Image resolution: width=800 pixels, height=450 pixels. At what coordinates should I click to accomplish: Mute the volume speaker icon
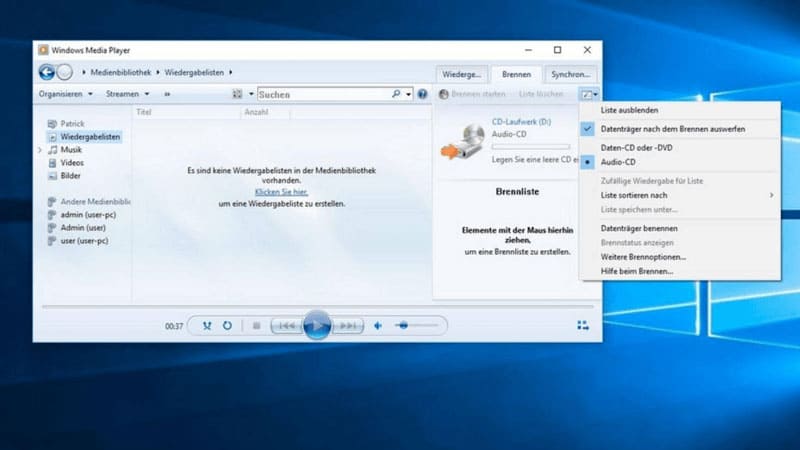[378, 326]
